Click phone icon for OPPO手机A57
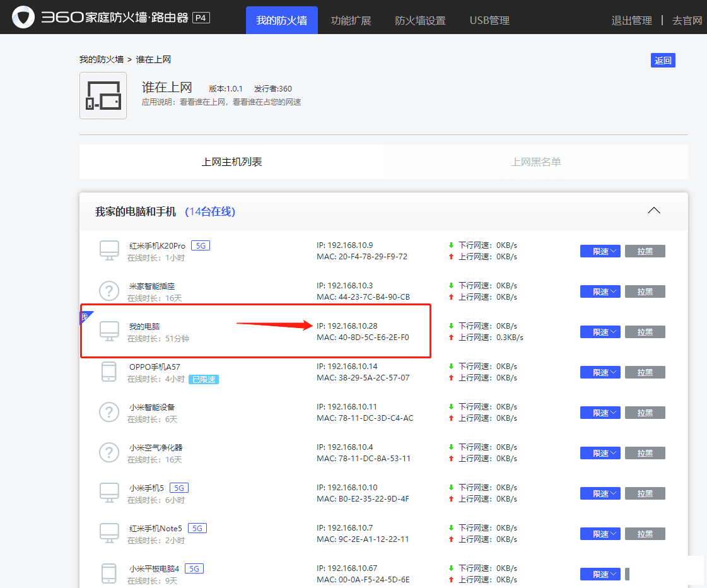The height and width of the screenshot is (588, 707). tap(109, 372)
